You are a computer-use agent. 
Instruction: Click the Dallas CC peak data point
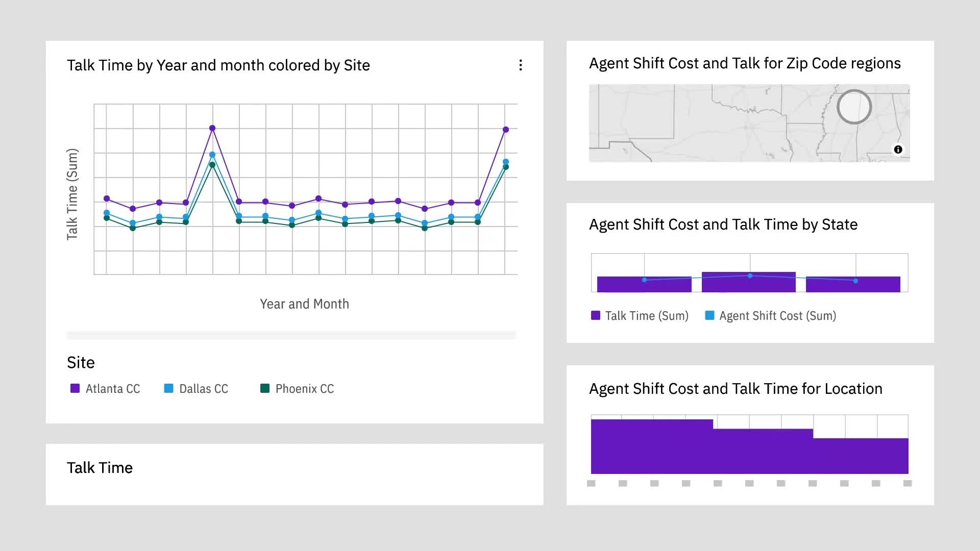(x=212, y=155)
